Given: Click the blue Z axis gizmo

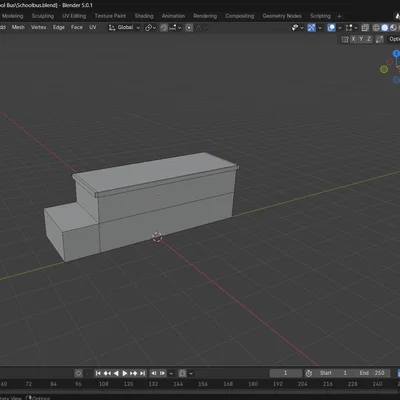Looking at the screenshot, I should [396, 53].
